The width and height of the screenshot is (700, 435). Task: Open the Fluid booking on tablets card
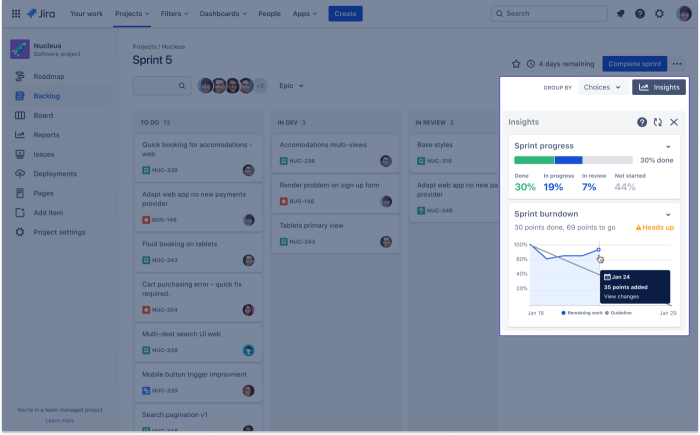click(x=198, y=251)
